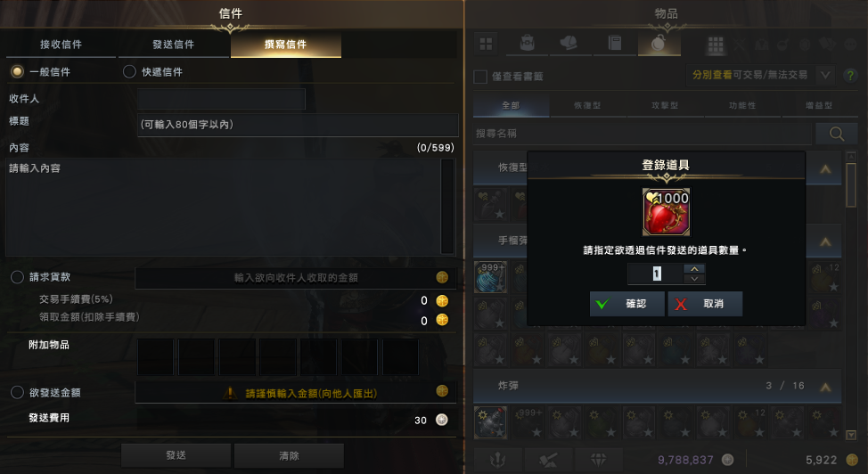
Task: Select the bomb consumables inventory tab icon
Action: (659, 44)
